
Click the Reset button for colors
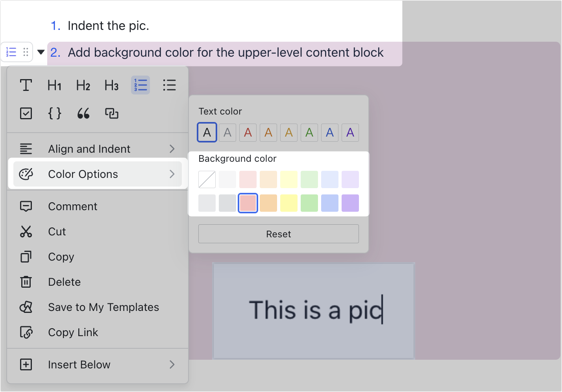click(x=278, y=234)
